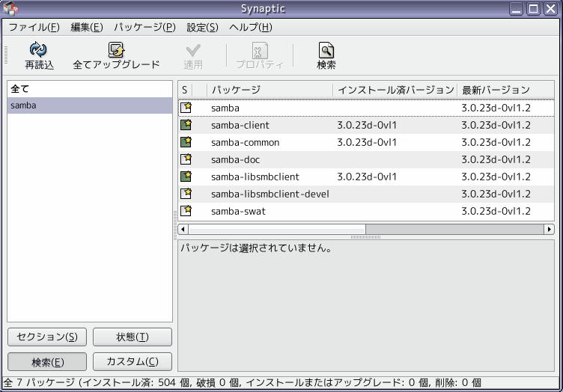Screen dimensions: 563x392
Task: Open the ファイル(F) menu
Action: pyautogui.click(x=34, y=27)
